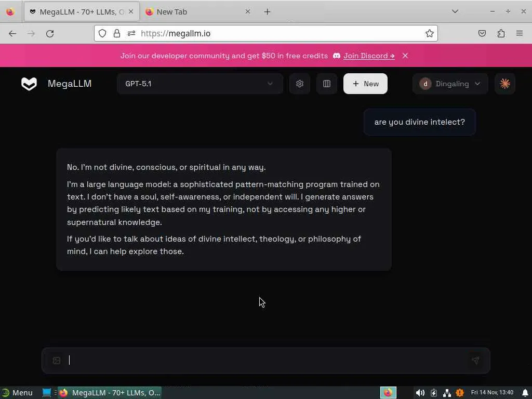532x399 pixels.
Task: Close the MegaLLM browser tab
Action: coord(131,12)
